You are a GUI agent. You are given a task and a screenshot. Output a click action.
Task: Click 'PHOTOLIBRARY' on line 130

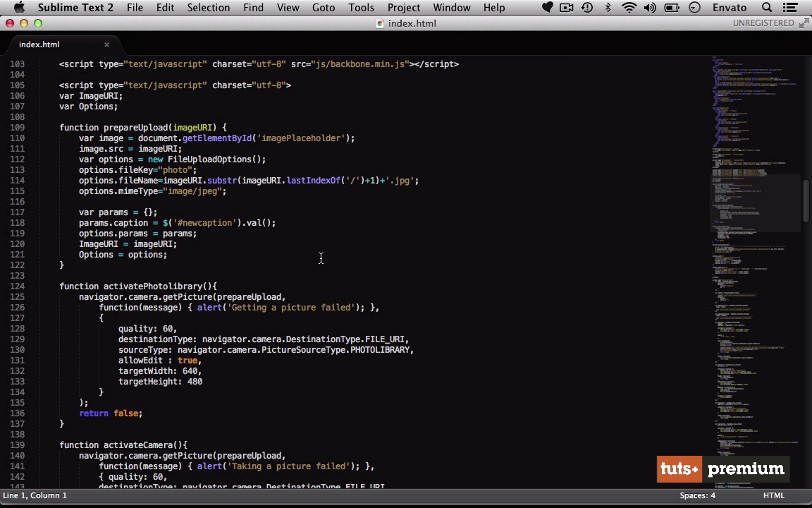click(380, 351)
